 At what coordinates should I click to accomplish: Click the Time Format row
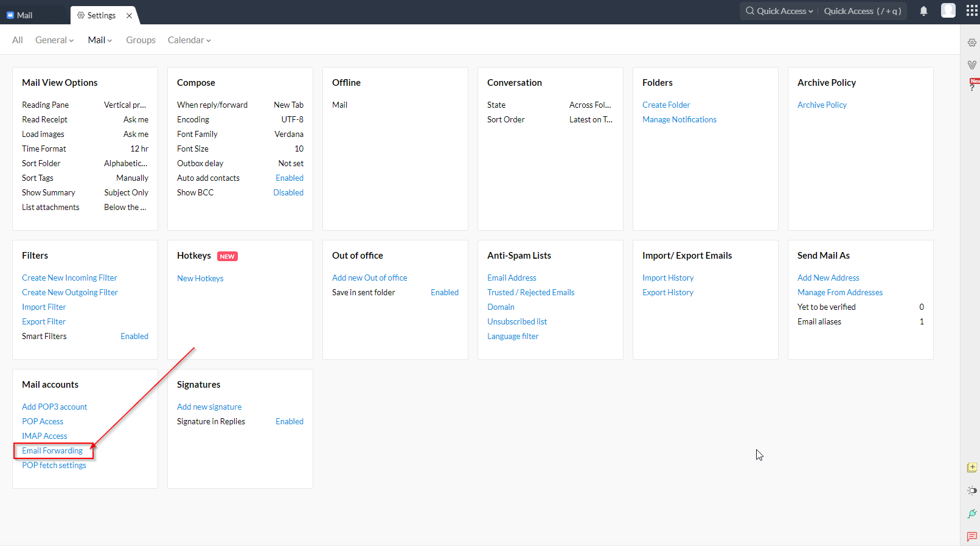tap(85, 149)
